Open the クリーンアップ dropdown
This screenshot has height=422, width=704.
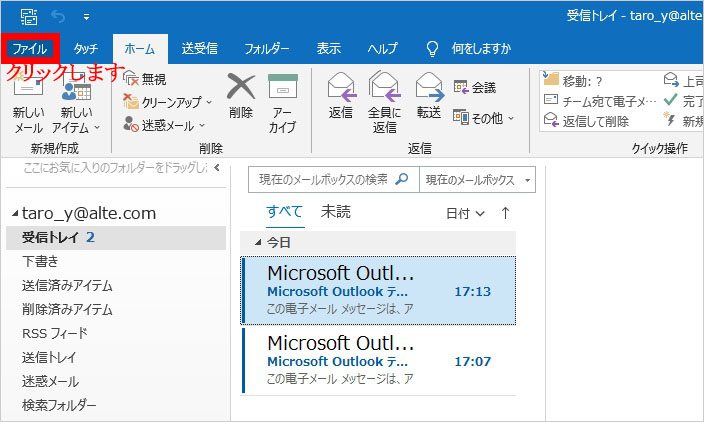point(167,102)
